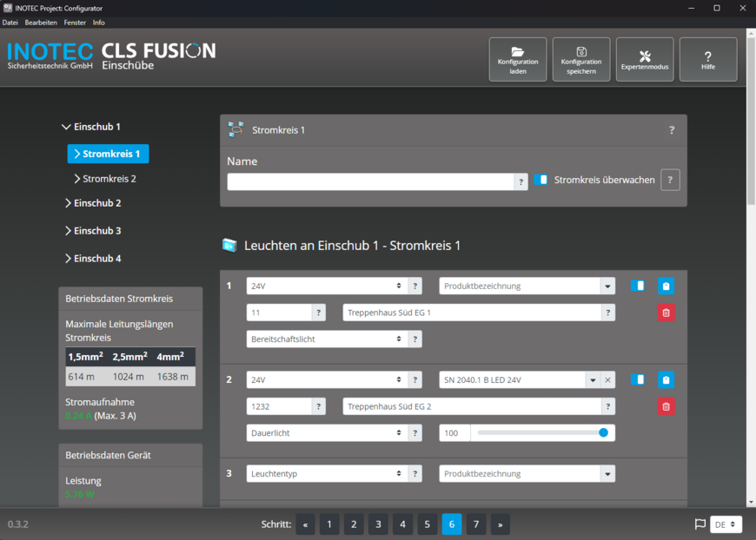Click the brightness slider for luminaire 2
This screenshot has width=756, height=540.
point(540,432)
